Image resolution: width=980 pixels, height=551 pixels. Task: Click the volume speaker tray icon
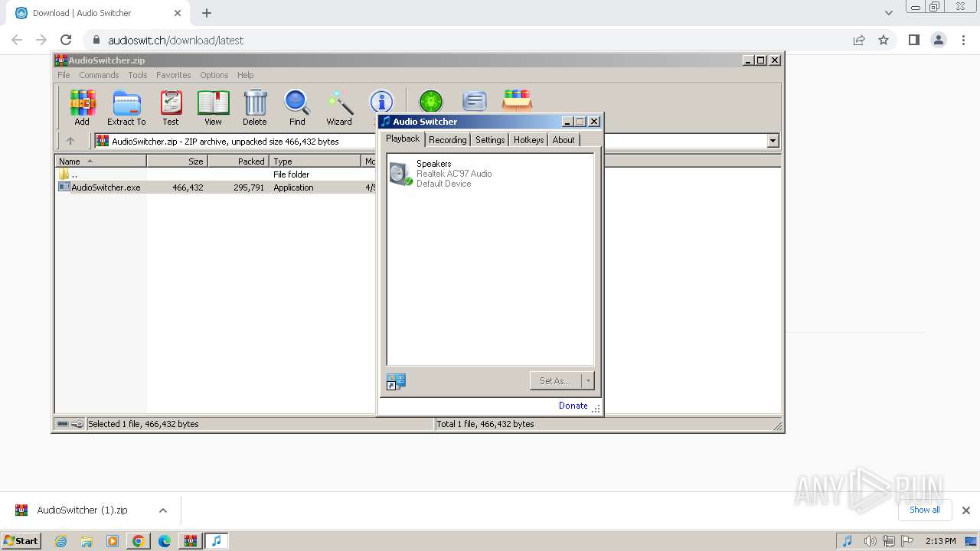[x=870, y=541]
